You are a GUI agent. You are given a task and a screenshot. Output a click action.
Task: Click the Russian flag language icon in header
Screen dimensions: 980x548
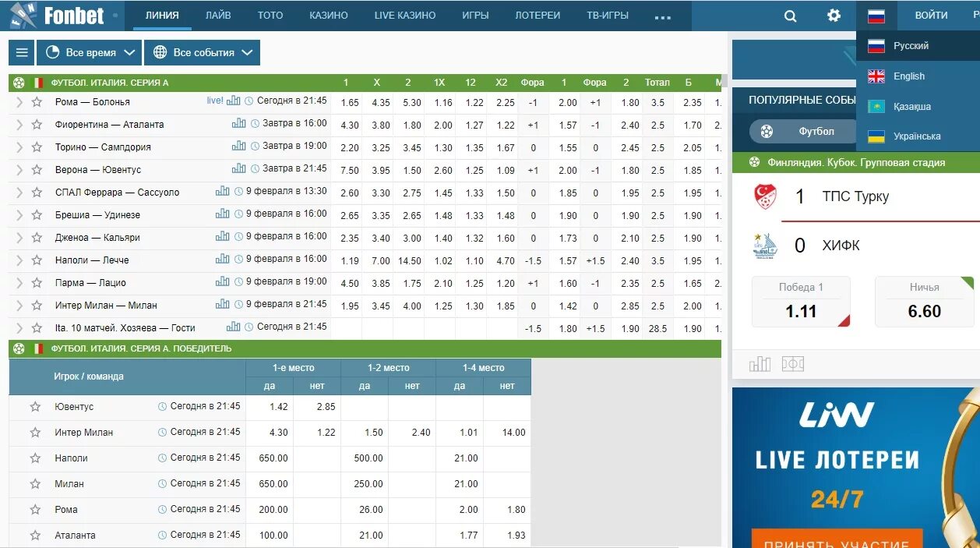click(876, 16)
